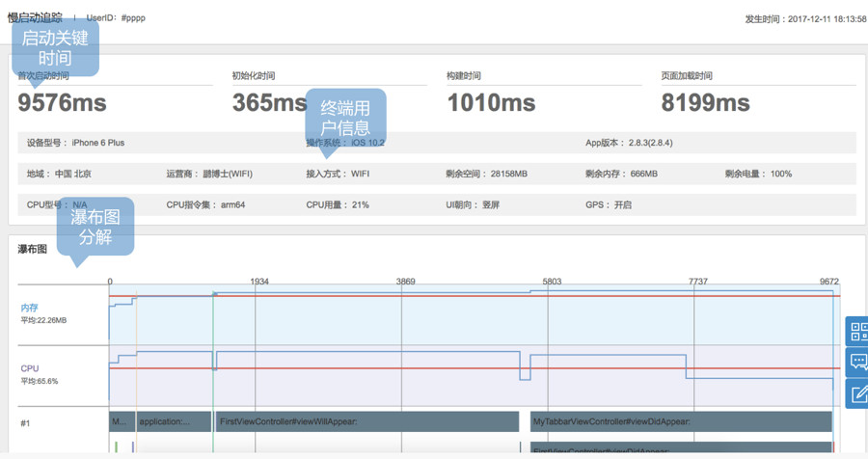Image resolution: width=868 pixels, height=459 pixels.
Task: Select the 内存 chart label
Action: [30, 308]
